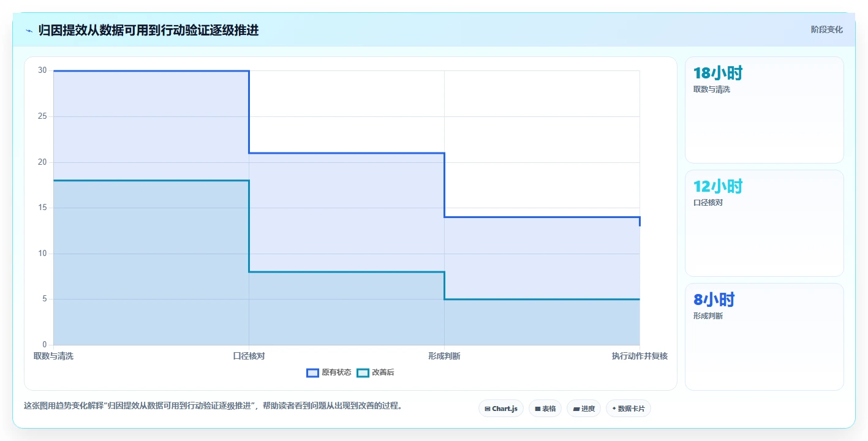
Task: Click the 改善后 legend label
Action: click(383, 372)
